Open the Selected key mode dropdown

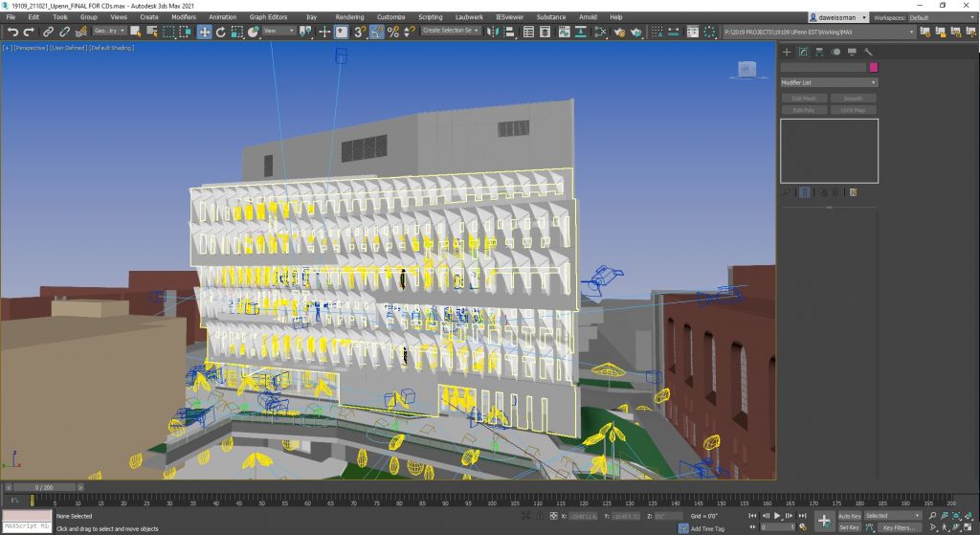(x=893, y=516)
